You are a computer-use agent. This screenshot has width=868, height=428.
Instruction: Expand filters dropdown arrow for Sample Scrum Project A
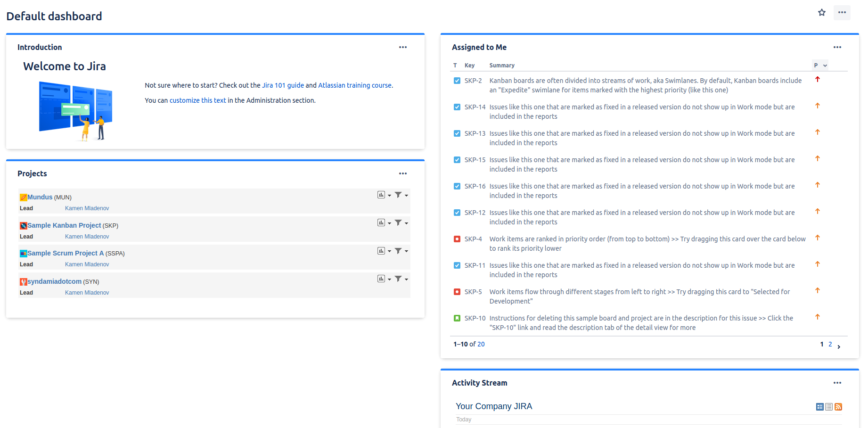tap(406, 252)
